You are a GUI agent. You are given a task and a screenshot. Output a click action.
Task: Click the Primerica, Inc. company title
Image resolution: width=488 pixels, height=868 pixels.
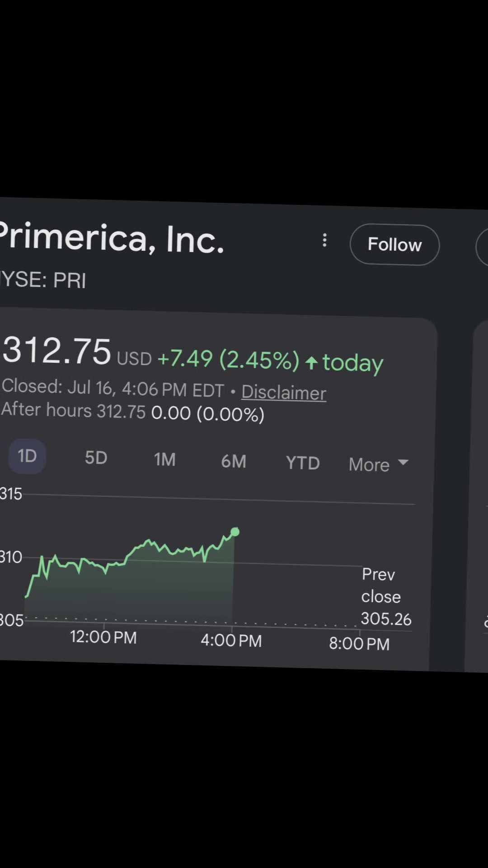coord(112,238)
